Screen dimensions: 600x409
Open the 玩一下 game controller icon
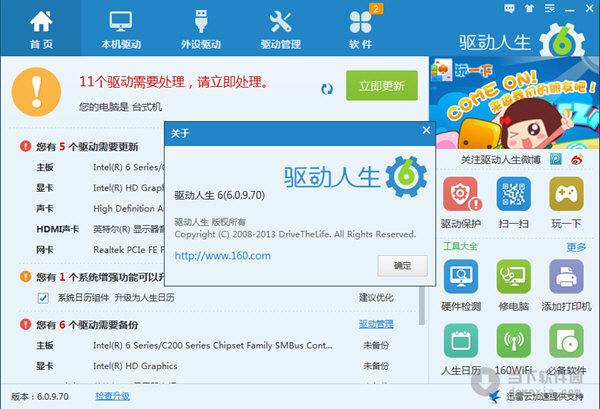(566, 197)
